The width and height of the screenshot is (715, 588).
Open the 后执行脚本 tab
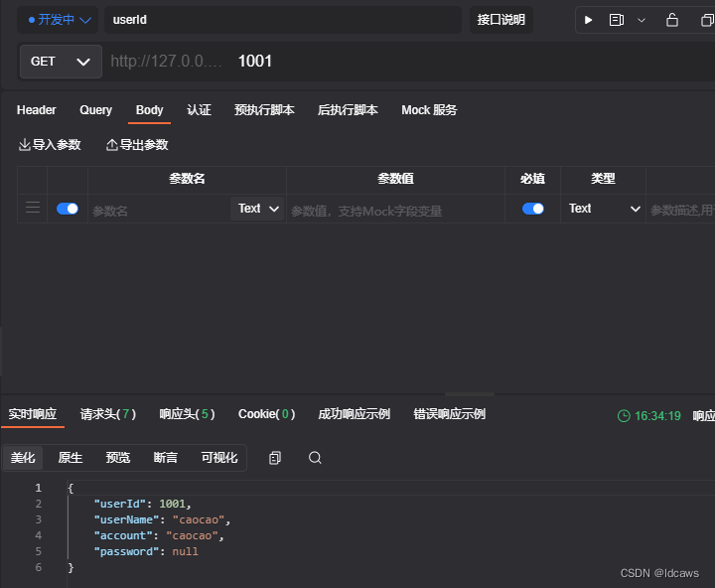(x=348, y=110)
